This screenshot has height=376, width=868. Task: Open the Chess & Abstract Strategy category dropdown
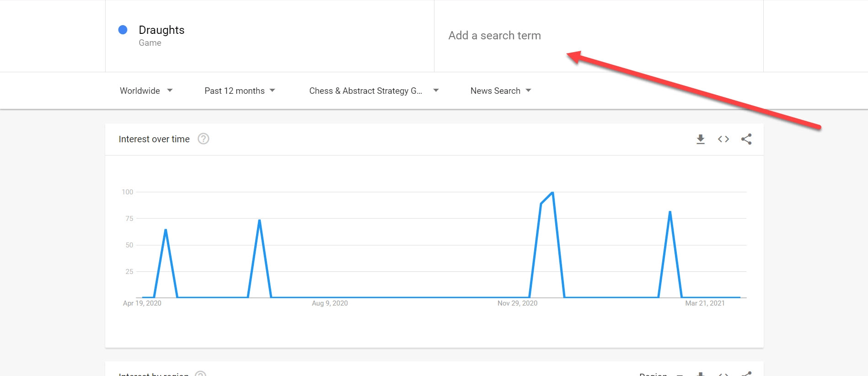coord(373,91)
